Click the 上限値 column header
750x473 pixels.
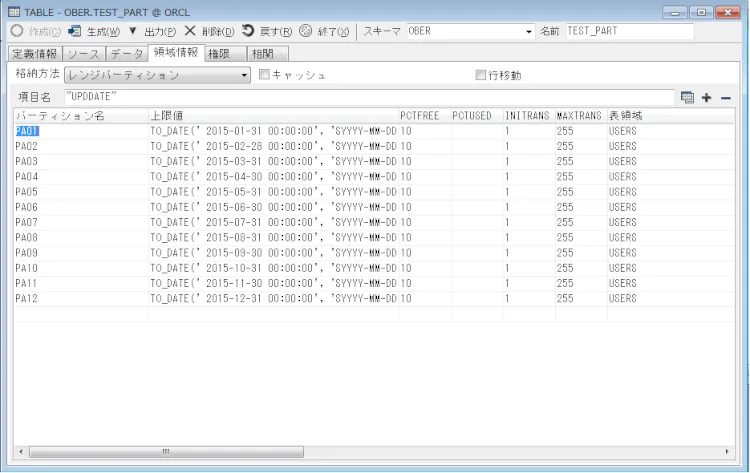pos(274,116)
